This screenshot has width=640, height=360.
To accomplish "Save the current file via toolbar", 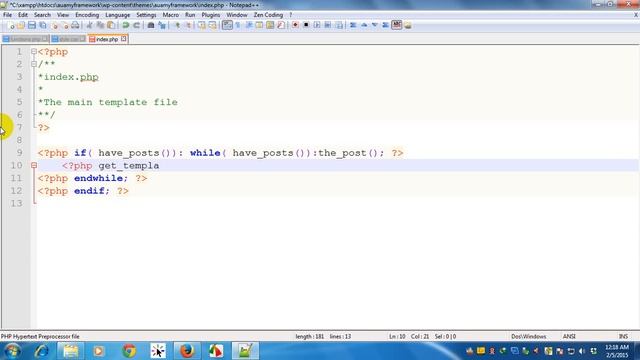I will click(31, 25).
